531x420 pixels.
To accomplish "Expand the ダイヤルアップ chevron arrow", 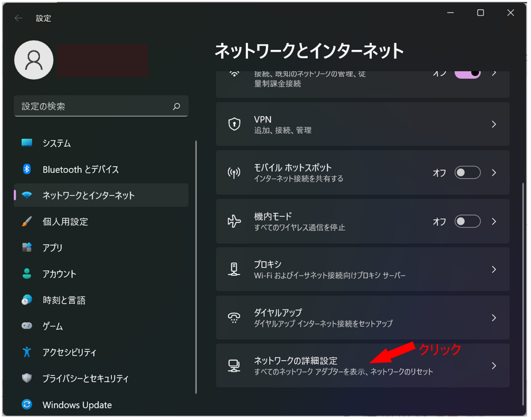I will click(x=494, y=318).
